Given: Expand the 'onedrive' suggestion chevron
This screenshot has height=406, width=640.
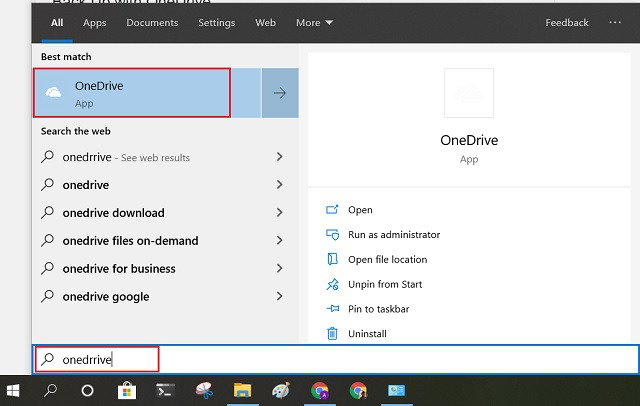Looking at the screenshot, I should click(280, 184).
